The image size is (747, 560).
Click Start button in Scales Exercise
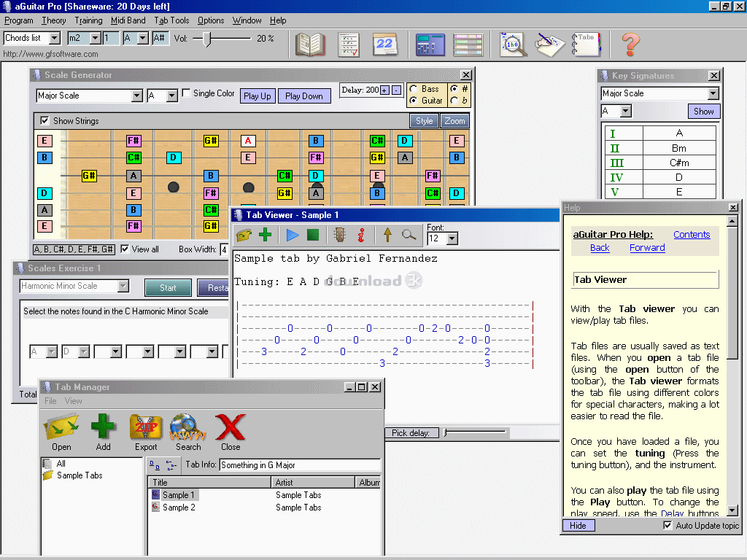pyautogui.click(x=168, y=287)
